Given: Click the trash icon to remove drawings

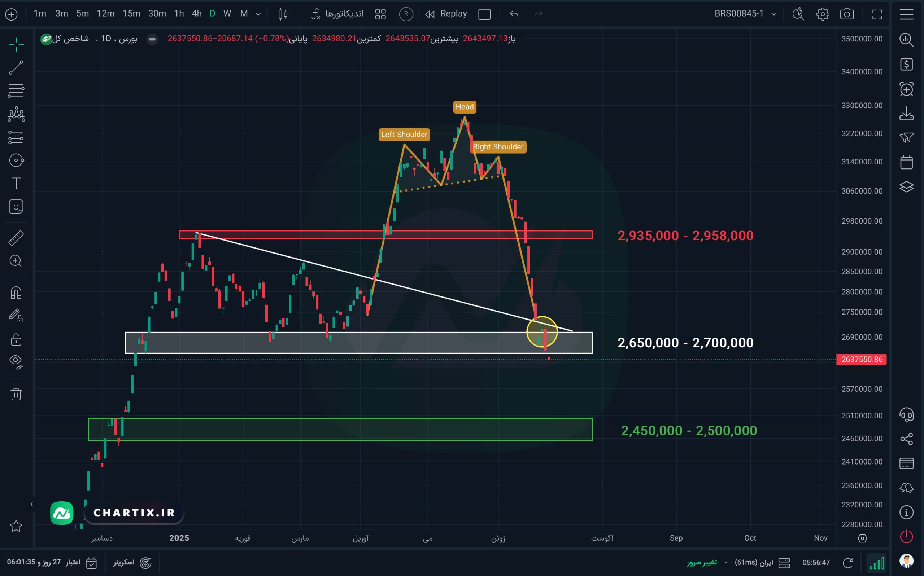Looking at the screenshot, I should pos(16,394).
